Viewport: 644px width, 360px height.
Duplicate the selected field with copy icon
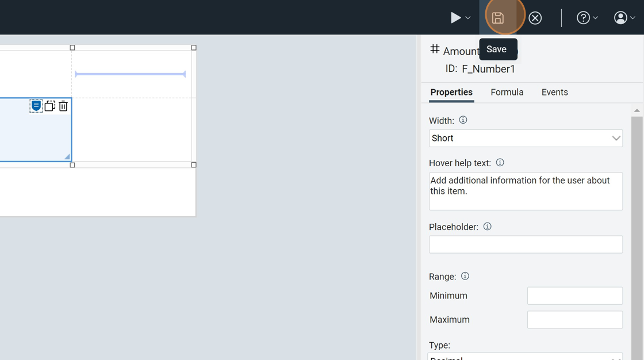[x=50, y=106]
